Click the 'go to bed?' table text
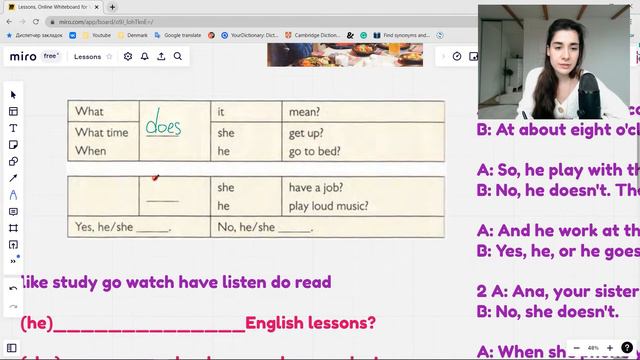This screenshot has height=360, width=640. click(314, 151)
